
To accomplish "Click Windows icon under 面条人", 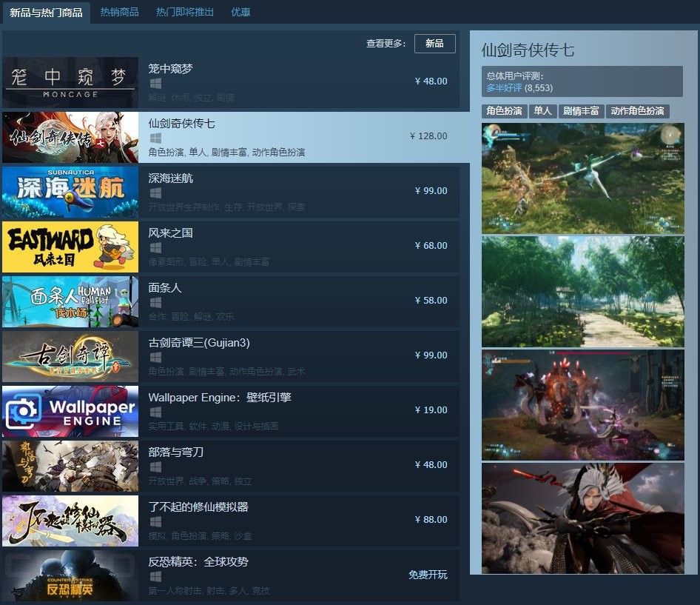I will (155, 302).
